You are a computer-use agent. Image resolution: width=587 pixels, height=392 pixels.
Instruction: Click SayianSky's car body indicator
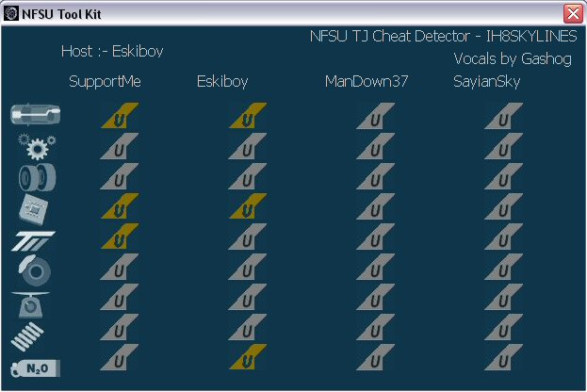coord(503,116)
